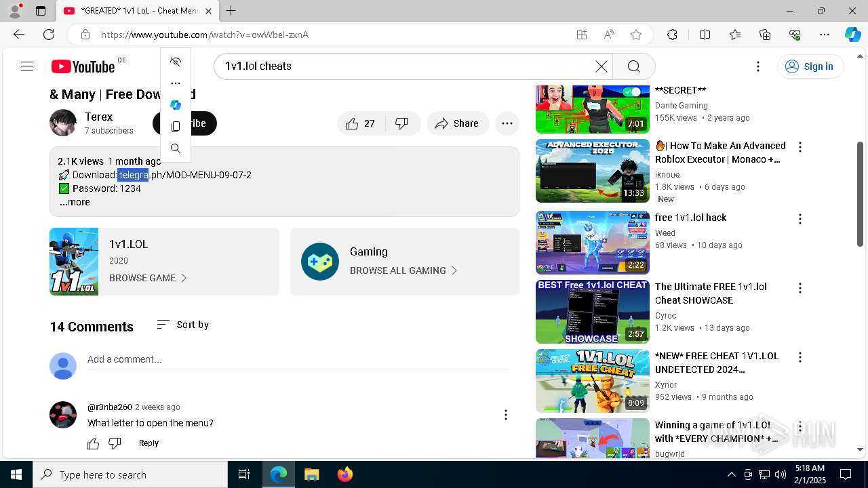The width and height of the screenshot is (868, 488).
Task: Open menu for free 1v1.lol hack video
Action: tap(800, 219)
